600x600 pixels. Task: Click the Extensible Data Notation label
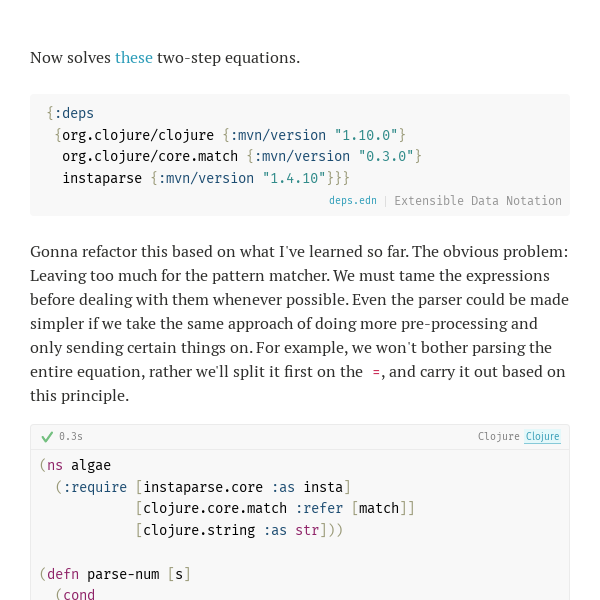(x=478, y=201)
